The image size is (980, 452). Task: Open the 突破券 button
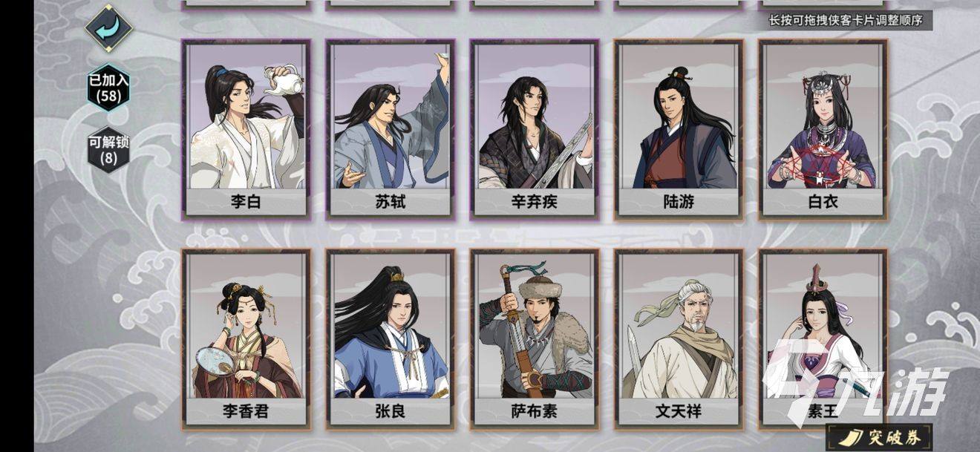(879, 438)
